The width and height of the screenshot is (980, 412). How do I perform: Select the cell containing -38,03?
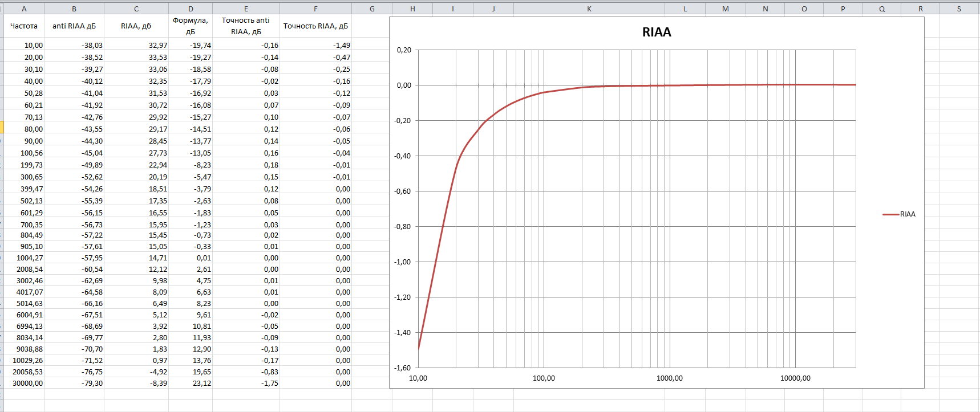click(91, 45)
